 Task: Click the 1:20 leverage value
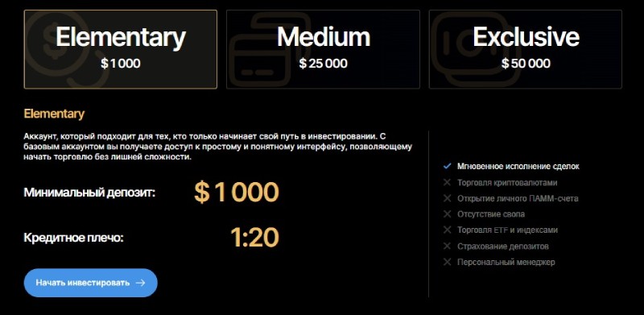click(254, 238)
